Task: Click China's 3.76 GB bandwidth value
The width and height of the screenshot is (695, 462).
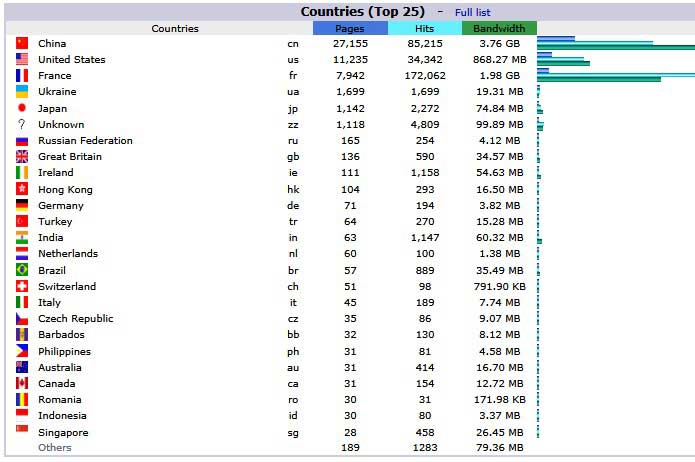Action: (500, 43)
